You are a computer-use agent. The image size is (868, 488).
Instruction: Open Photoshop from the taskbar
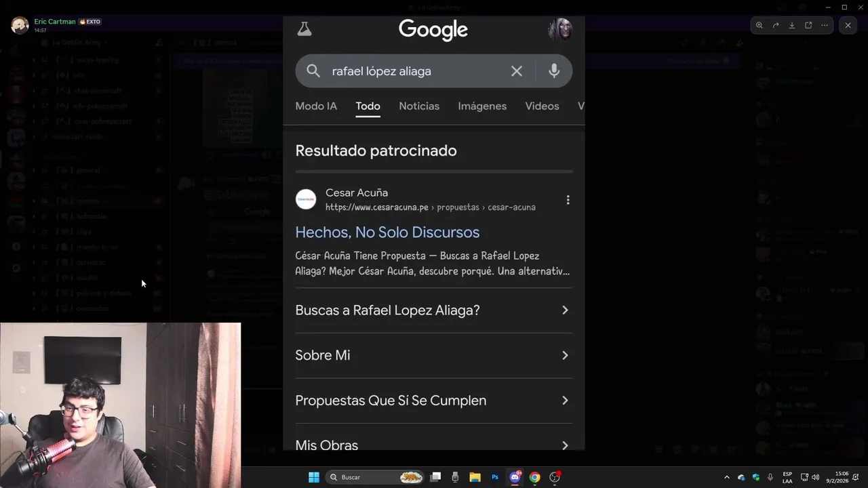tap(495, 477)
